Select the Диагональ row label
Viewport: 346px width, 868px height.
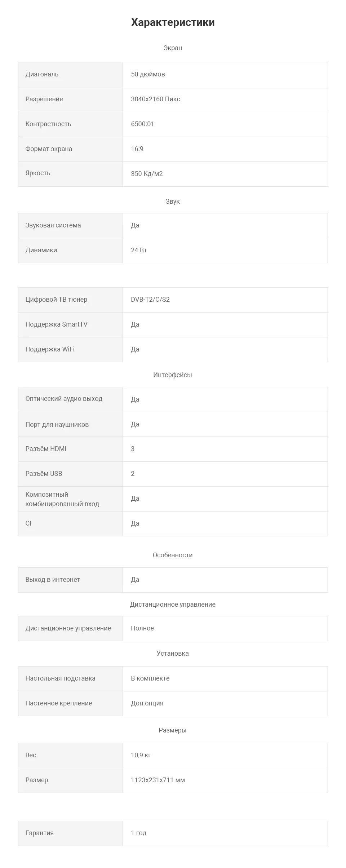(42, 74)
